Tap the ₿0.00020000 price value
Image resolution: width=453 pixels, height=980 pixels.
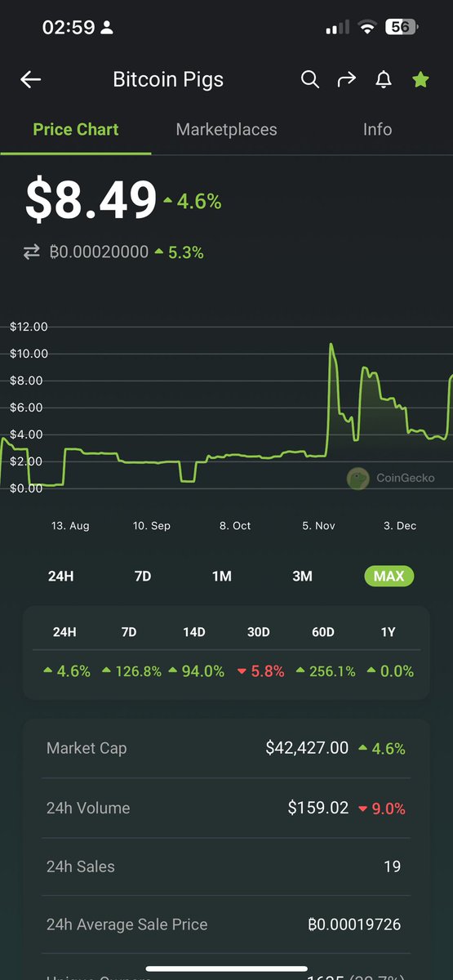point(99,252)
